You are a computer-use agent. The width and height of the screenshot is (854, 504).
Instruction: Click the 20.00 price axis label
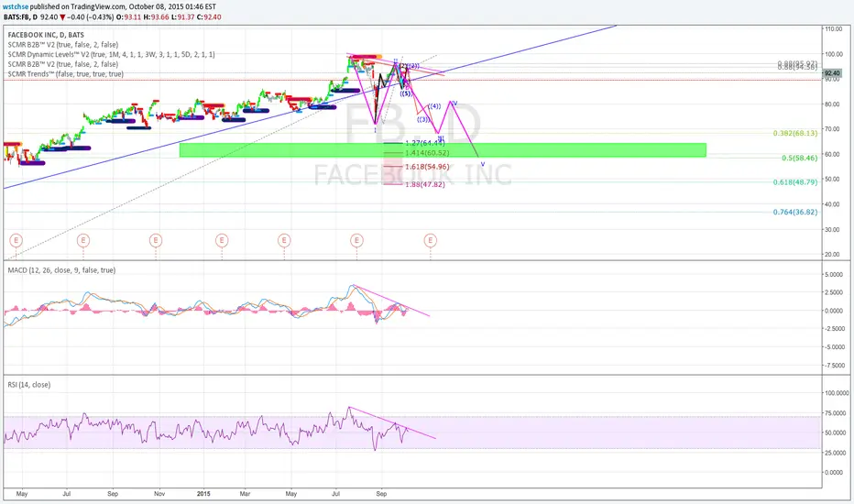tap(834, 255)
